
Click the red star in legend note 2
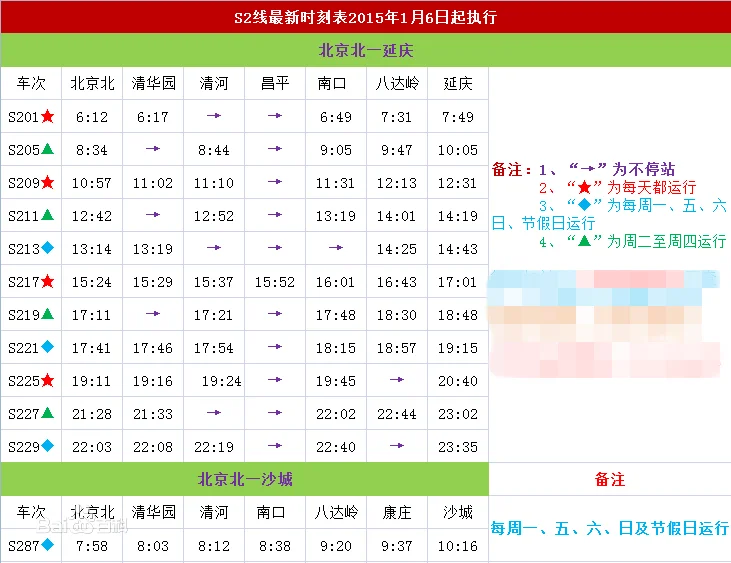pyautogui.click(x=584, y=187)
